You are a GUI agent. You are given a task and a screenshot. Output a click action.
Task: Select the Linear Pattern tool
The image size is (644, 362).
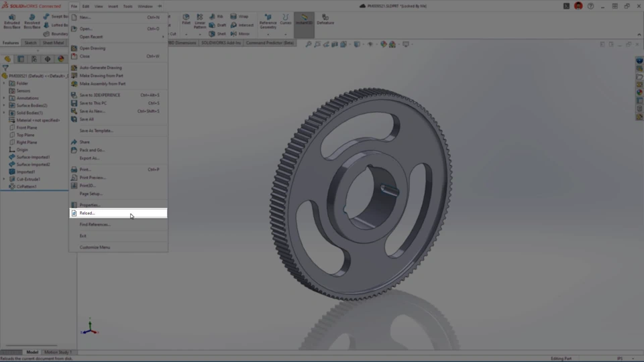[x=200, y=21]
